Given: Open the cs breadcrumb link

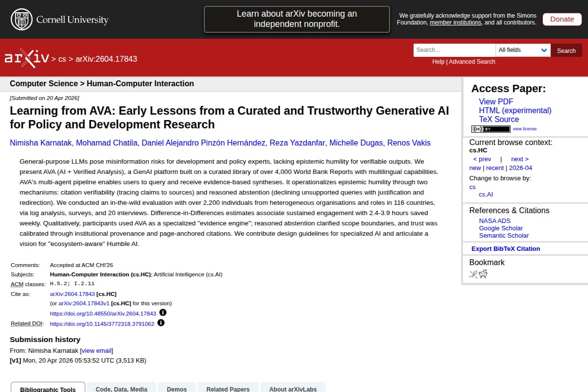Looking at the screenshot, I should [62, 59].
